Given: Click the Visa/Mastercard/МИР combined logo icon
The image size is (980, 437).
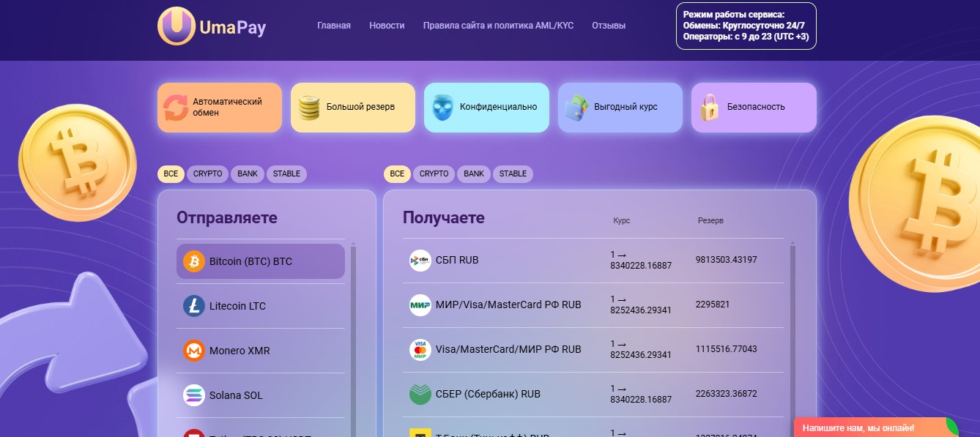Looking at the screenshot, I should (420, 350).
